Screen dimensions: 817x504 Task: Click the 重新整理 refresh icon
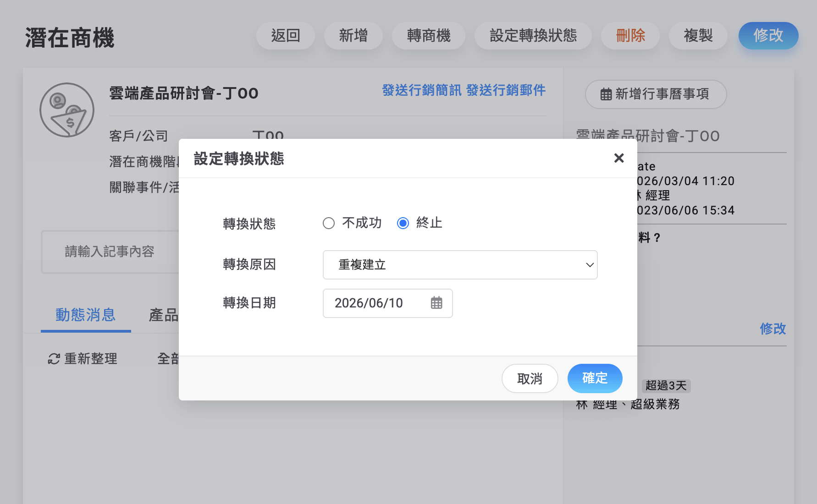coord(54,359)
